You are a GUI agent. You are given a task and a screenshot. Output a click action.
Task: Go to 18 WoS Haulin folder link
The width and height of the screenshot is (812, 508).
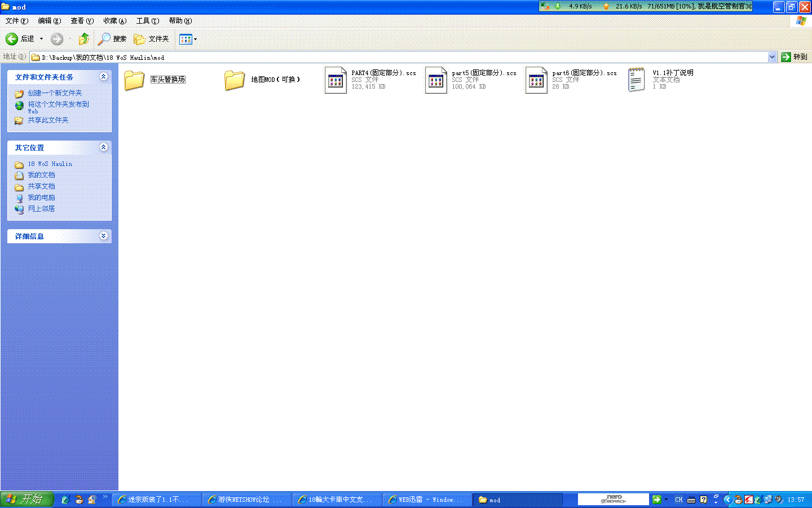tap(50, 164)
